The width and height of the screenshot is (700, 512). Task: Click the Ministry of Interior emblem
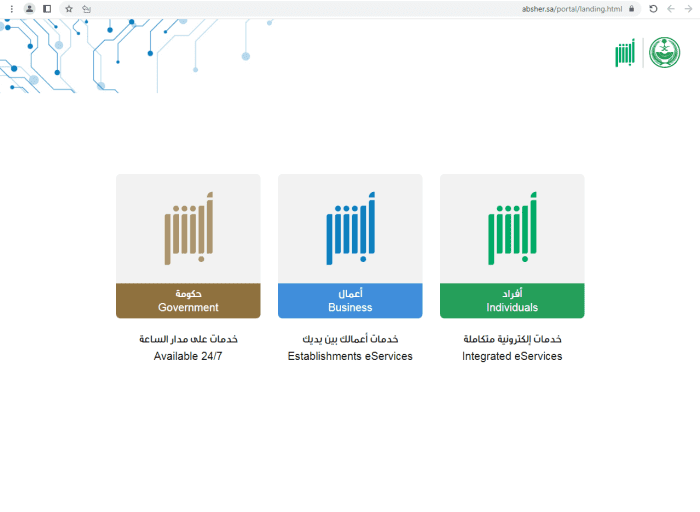664,53
